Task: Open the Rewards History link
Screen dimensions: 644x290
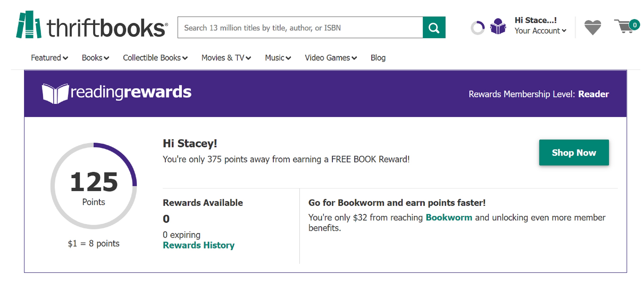Action: [x=199, y=245]
